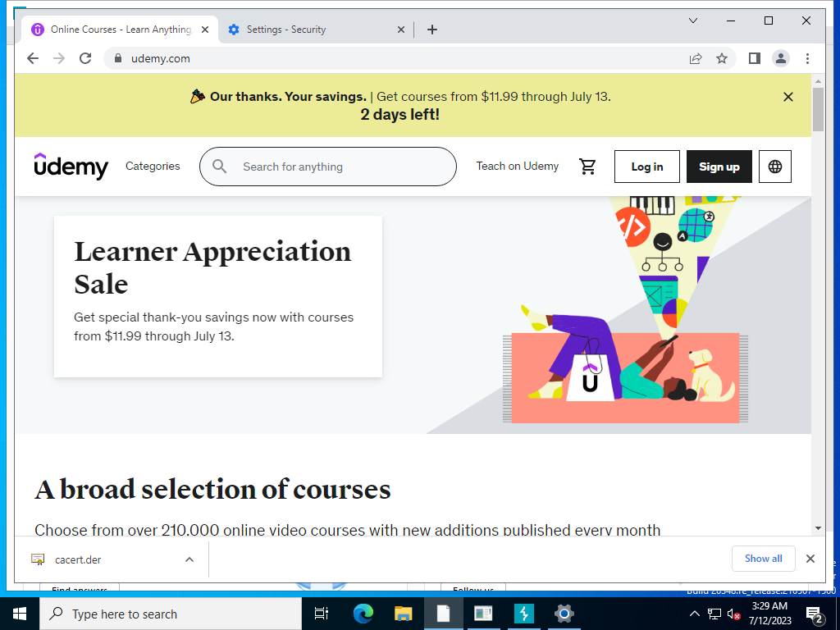This screenshot has width=840, height=630.
Task: Open Task View on the taskbar
Action: 322,614
